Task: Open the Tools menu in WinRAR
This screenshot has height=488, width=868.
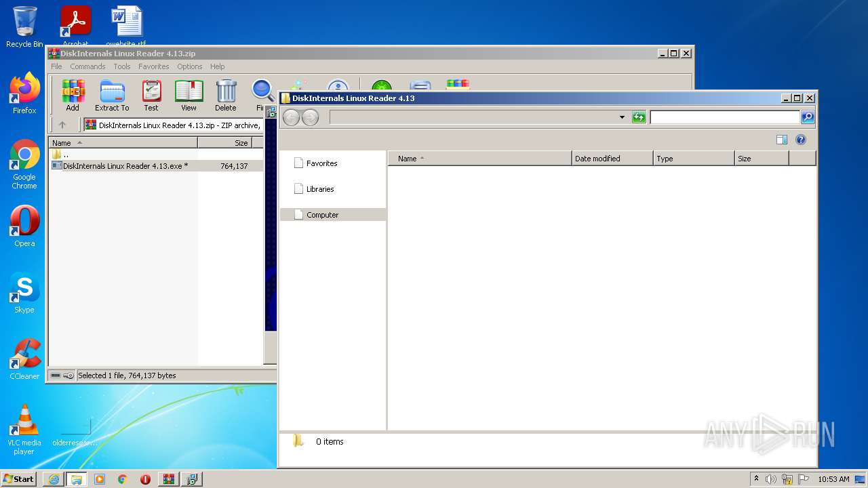Action: coord(122,66)
